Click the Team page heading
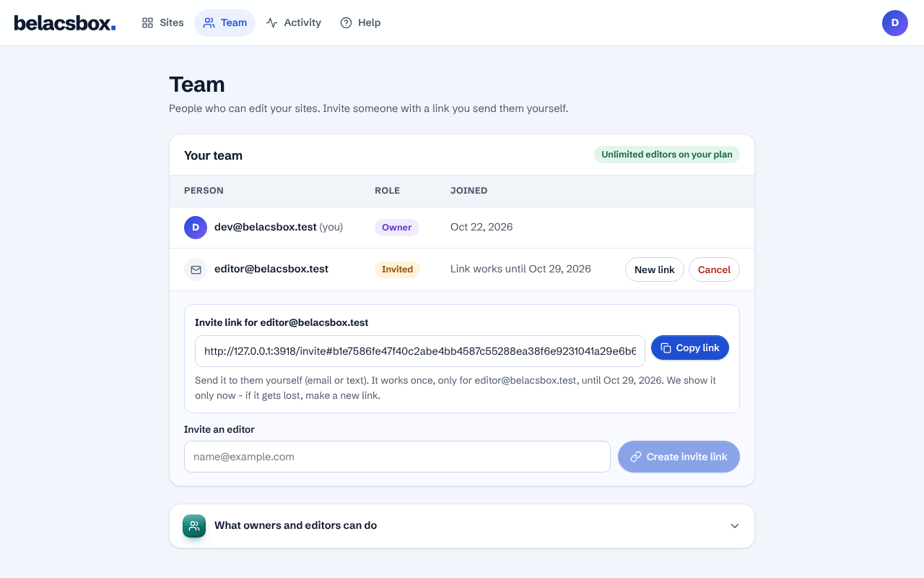The width and height of the screenshot is (924, 578). [197, 85]
